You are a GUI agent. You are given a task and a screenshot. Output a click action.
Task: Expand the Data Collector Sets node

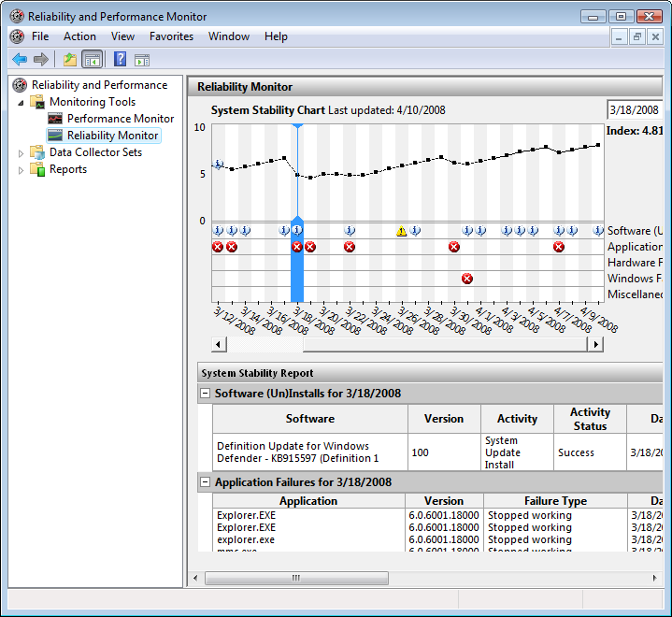21,153
